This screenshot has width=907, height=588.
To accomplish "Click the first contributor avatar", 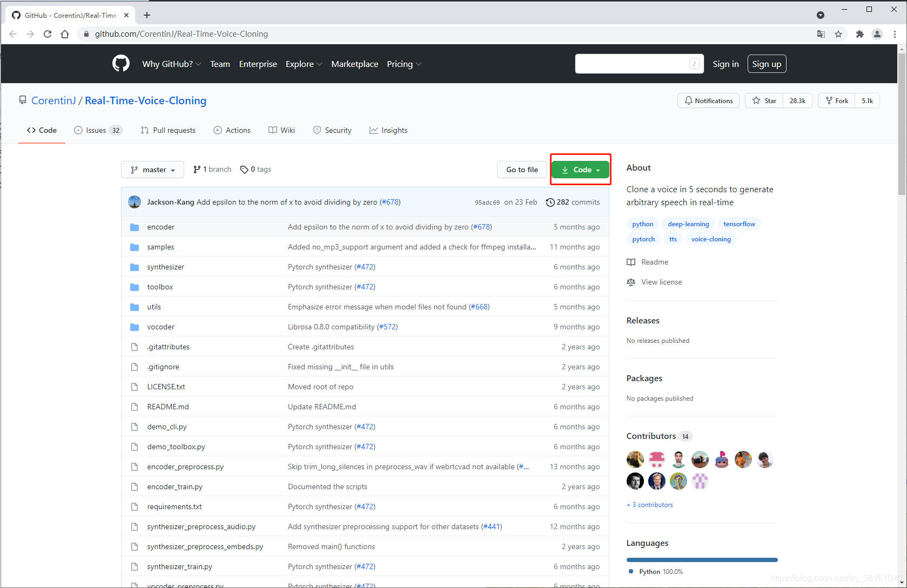I will pyautogui.click(x=635, y=459).
